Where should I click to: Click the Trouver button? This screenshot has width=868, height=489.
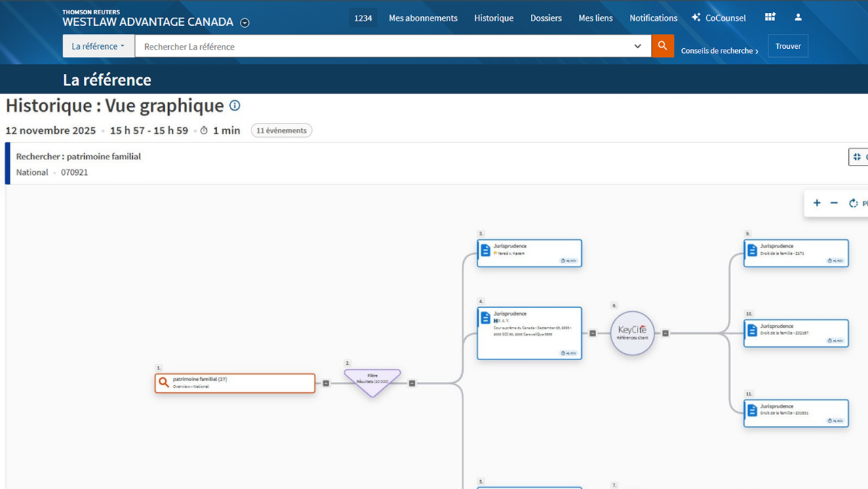787,46
